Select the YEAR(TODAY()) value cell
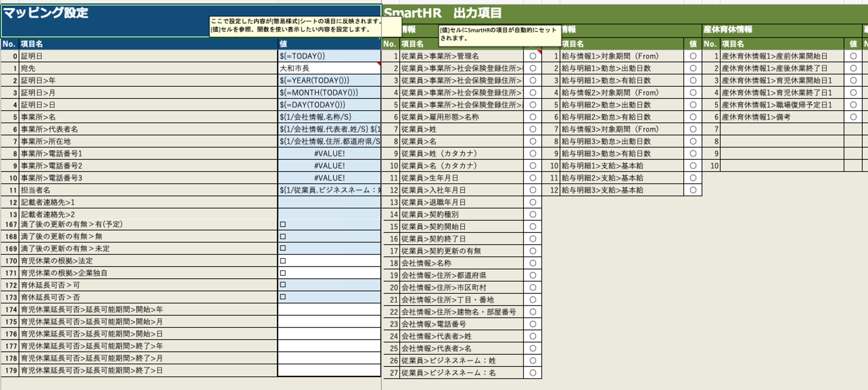Image resolution: width=868 pixels, height=390 pixels. coord(329,80)
